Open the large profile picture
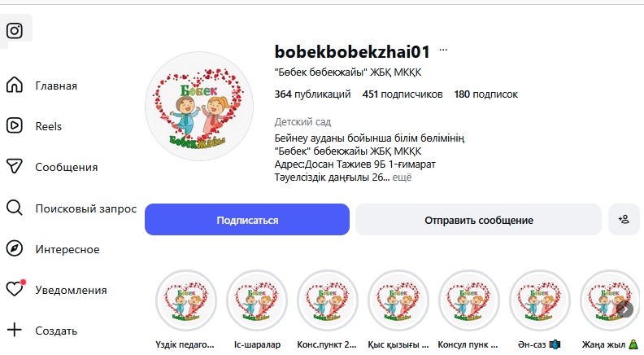Image resolution: width=644 pixels, height=355 pixels. coord(199,106)
